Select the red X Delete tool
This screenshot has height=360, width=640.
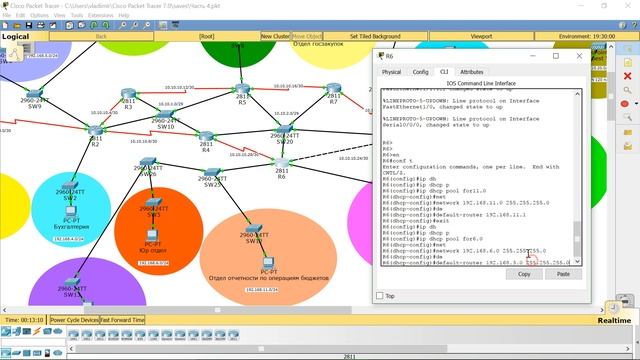(628, 76)
